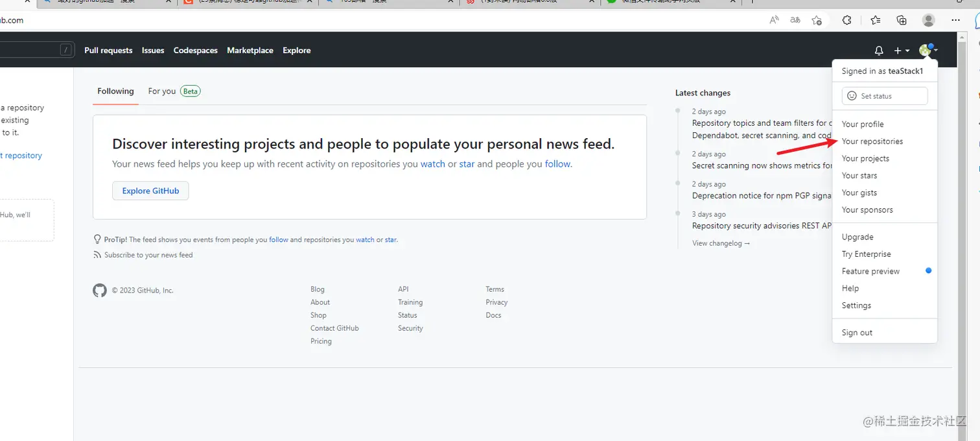Select Your projects menu item
The width and height of the screenshot is (980, 441).
point(885,158)
